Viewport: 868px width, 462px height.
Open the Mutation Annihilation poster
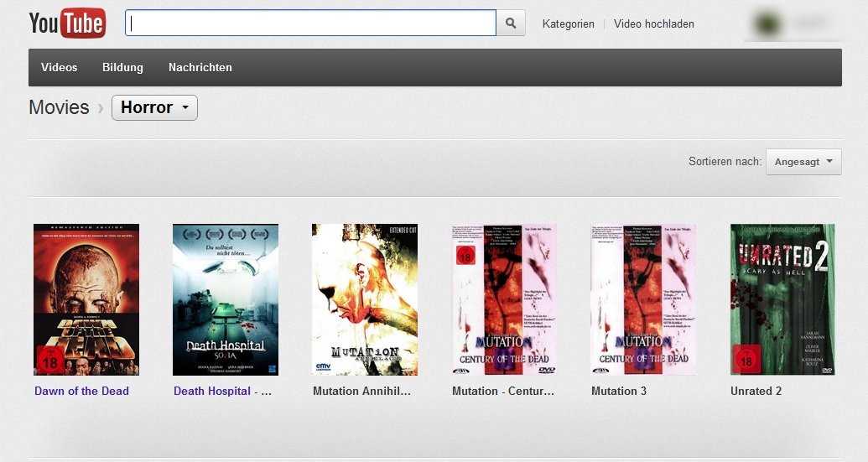[365, 300]
